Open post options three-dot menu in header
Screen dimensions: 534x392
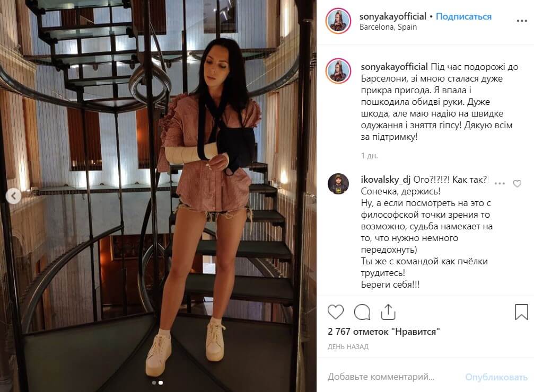coord(522,21)
